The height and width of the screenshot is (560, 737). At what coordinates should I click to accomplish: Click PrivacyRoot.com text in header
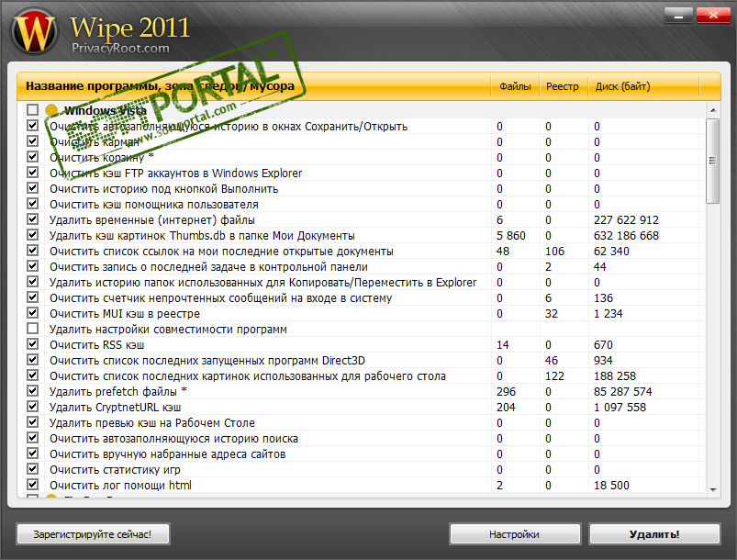point(120,48)
